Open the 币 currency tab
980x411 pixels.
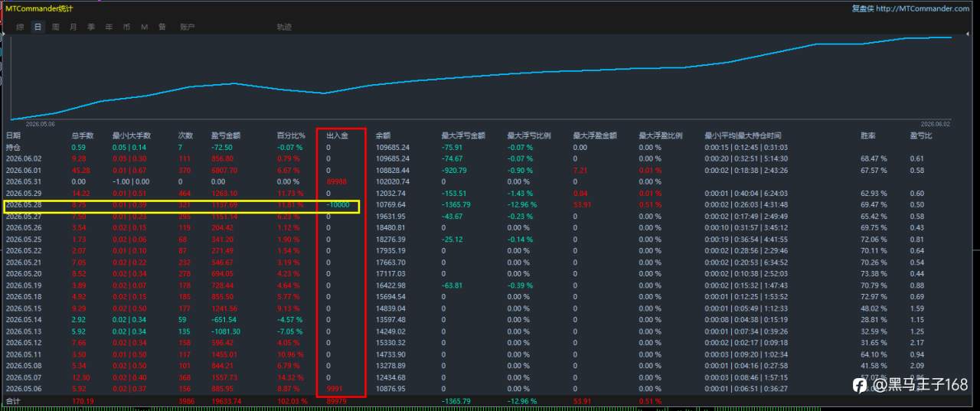(x=126, y=27)
